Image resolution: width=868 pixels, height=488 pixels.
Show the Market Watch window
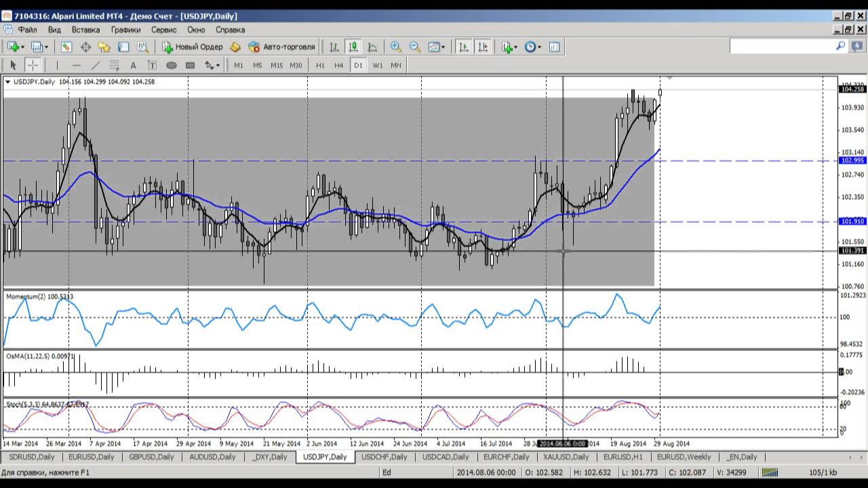point(66,47)
